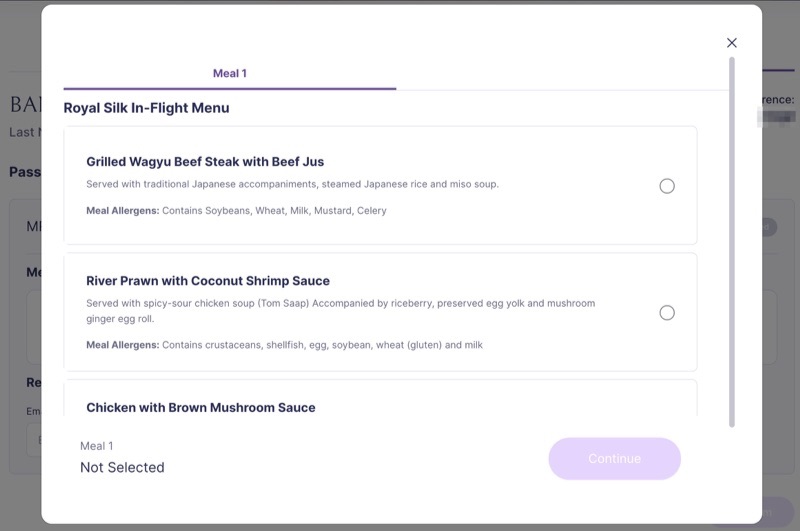Click the Chicken with Brown Mushroom Sauce title
The height and width of the screenshot is (531, 800).
click(x=201, y=408)
